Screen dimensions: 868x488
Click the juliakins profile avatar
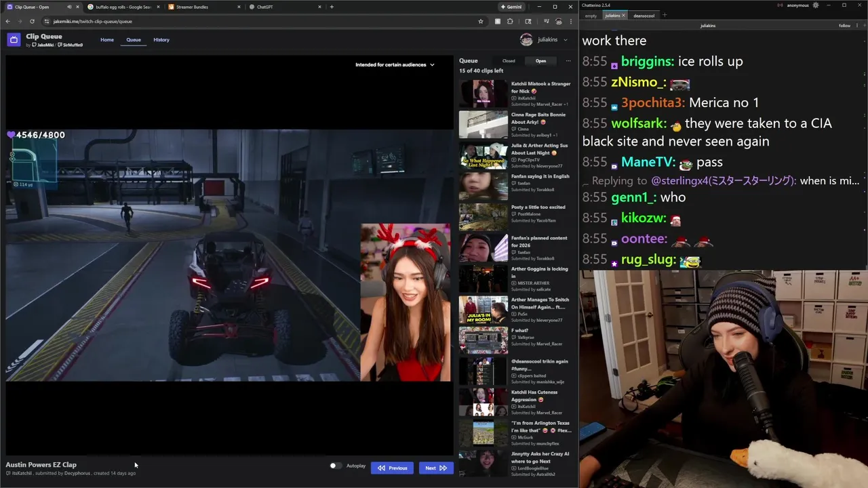526,39
